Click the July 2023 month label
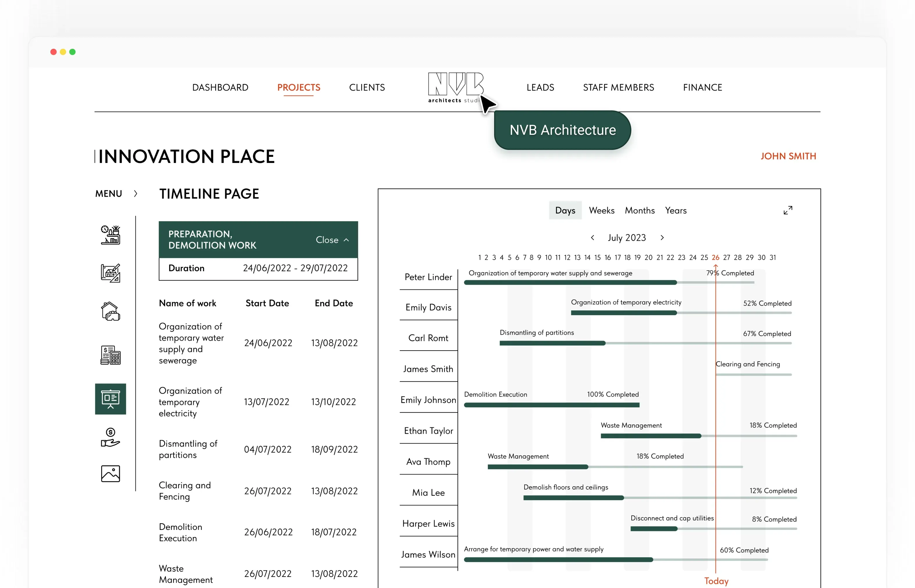Screen dimensions: 915x588 pyautogui.click(x=627, y=237)
